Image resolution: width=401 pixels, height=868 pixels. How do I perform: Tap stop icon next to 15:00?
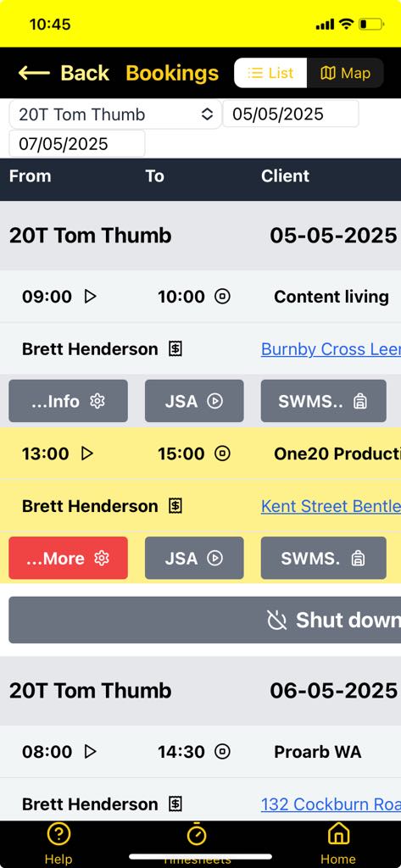tap(222, 454)
